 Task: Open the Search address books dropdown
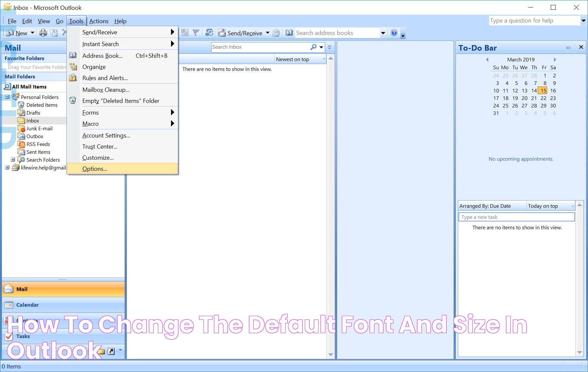(383, 33)
